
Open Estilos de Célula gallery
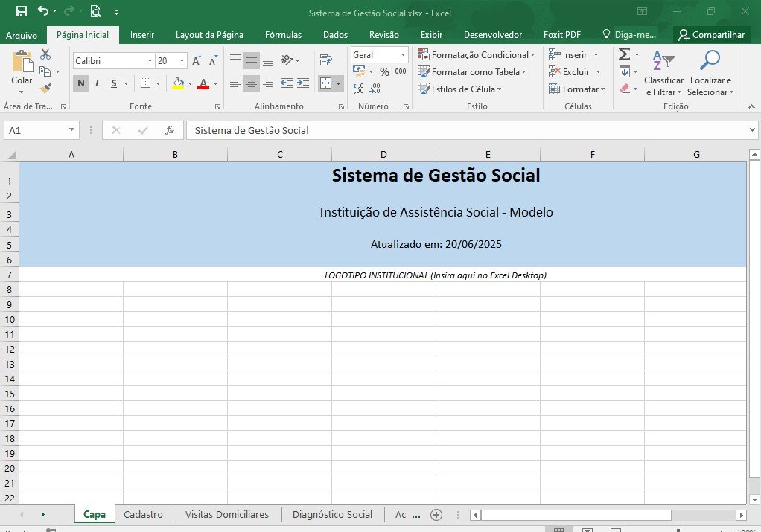pyautogui.click(x=459, y=89)
